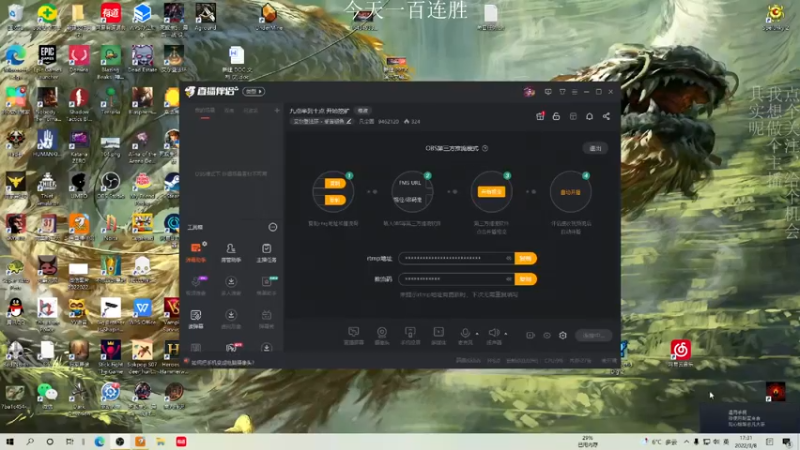Click the small pill button next to stream title
Screen dimensions: 800x450
coord(363,111)
